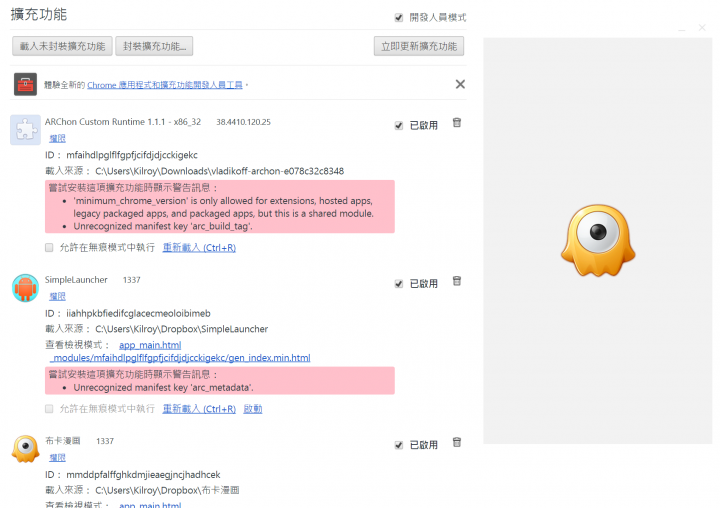Open ARChon Custom Runtime permissions link
Screen dimensions: 720x508
(x=57, y=138)
